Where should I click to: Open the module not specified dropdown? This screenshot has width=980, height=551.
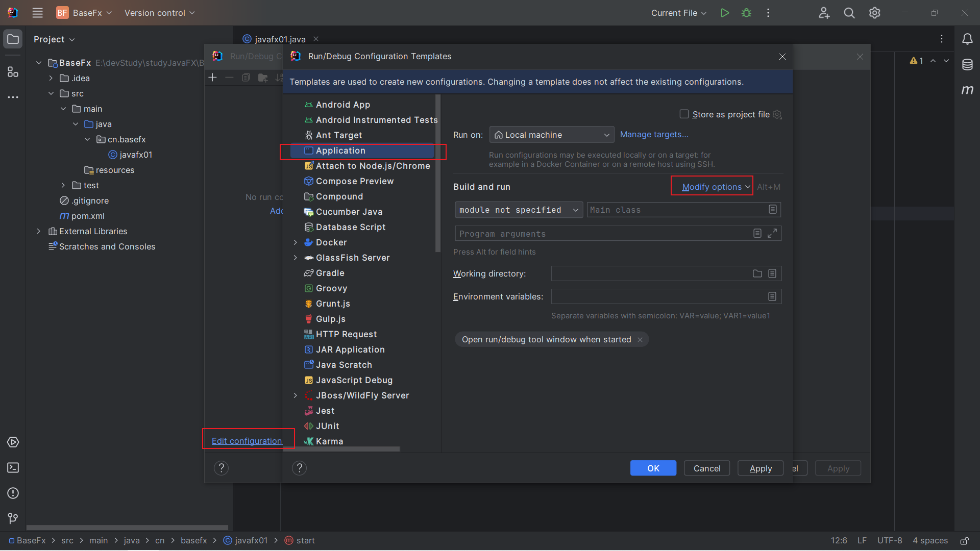(x=519, y=210)
